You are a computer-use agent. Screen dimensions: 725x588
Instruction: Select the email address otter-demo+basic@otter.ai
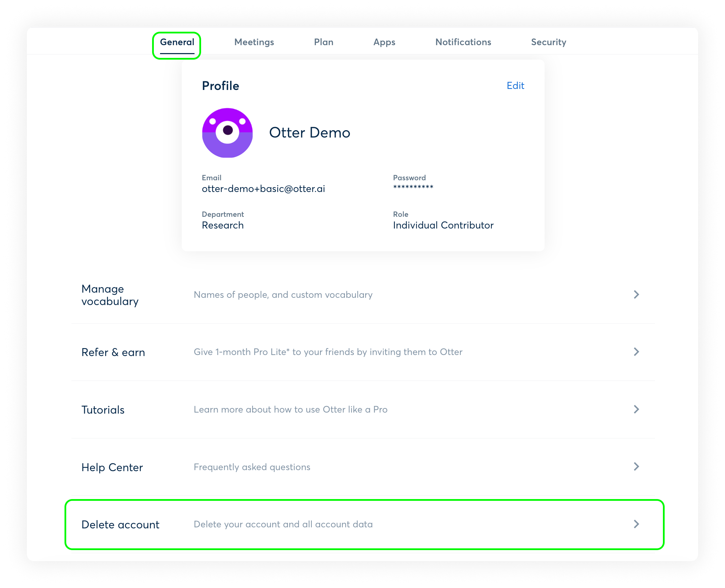(x=263, y=189)
